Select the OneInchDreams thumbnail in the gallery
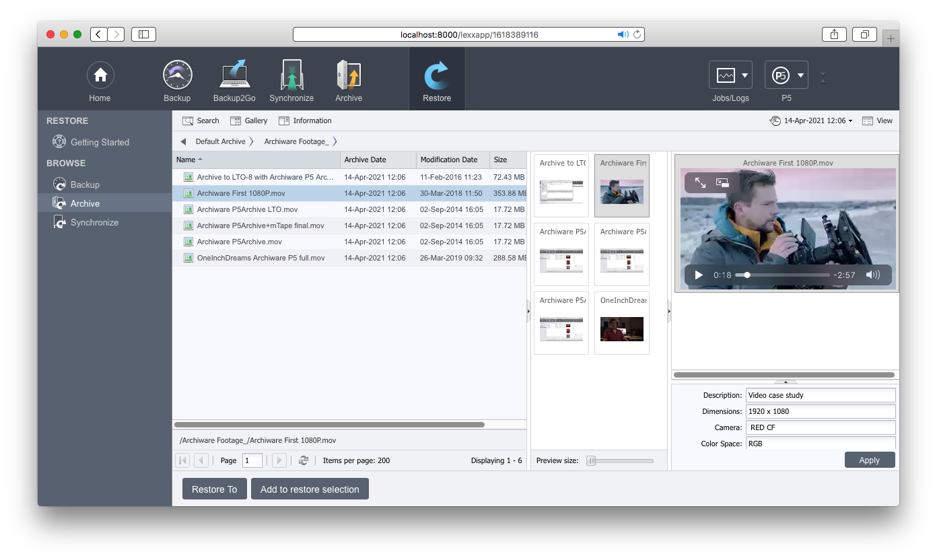Image resolution: width=937 pixels, height=560 pixels. click(621, 323)
